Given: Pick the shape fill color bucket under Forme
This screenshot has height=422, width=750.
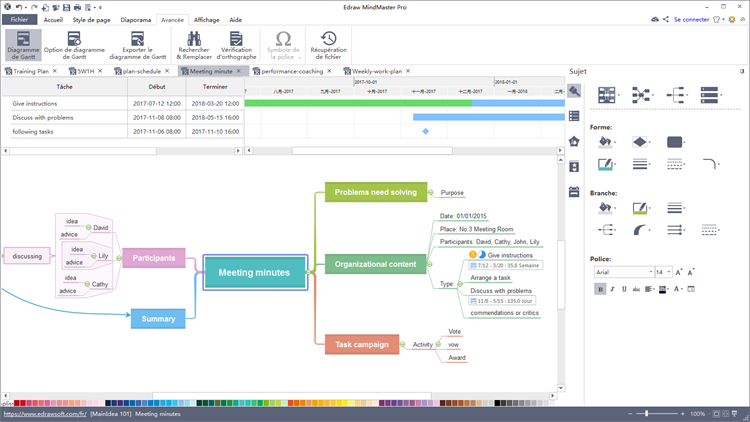Looking at the screenshot, I should tap(605, 142).
